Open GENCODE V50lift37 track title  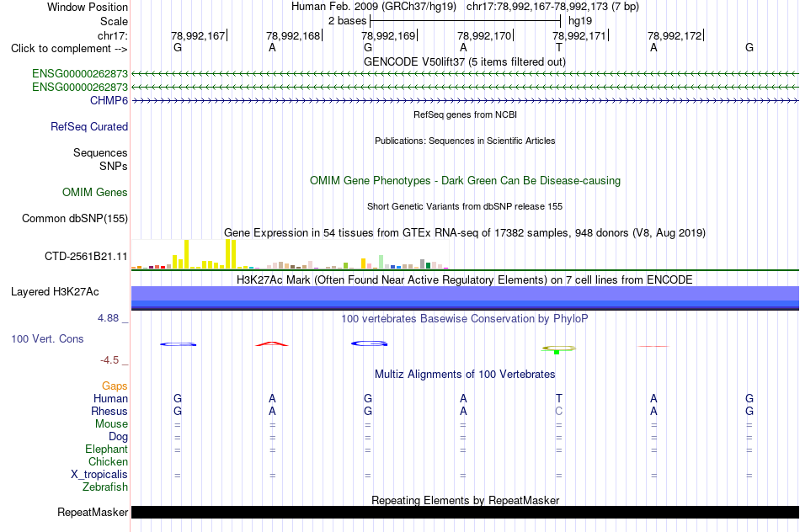coord(465,61)
